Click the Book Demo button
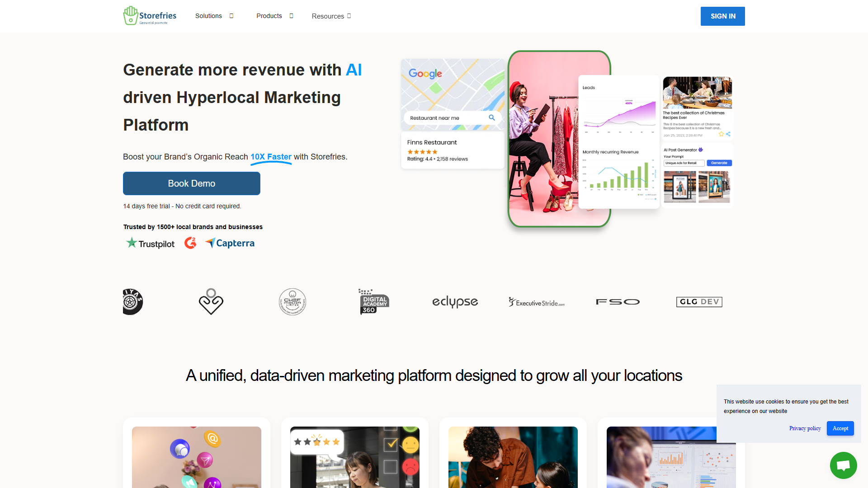Screen dimensions: 868x488 pos(192,183)
